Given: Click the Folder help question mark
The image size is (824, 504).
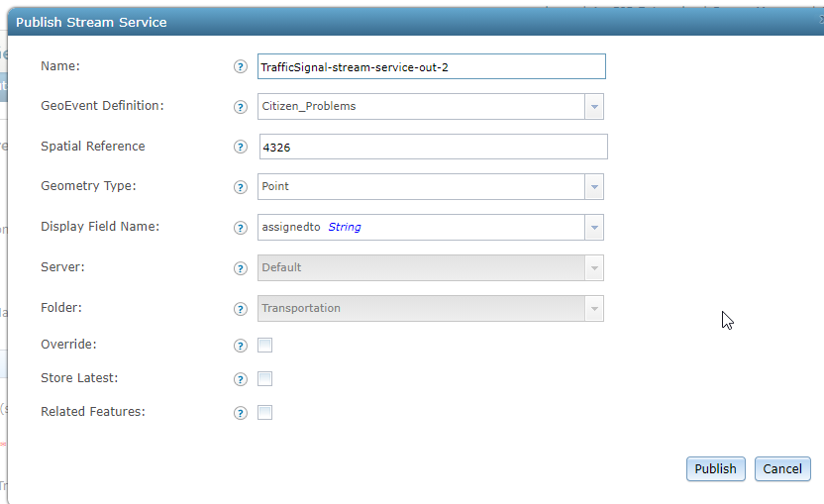Looking at the screenshot, I should tap(240, 309).
